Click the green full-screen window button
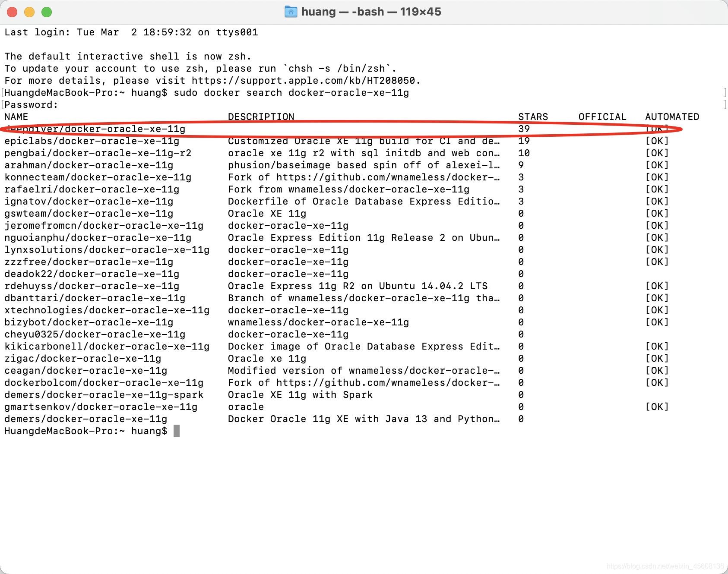 pyautogui.click(x=47, y=12)
